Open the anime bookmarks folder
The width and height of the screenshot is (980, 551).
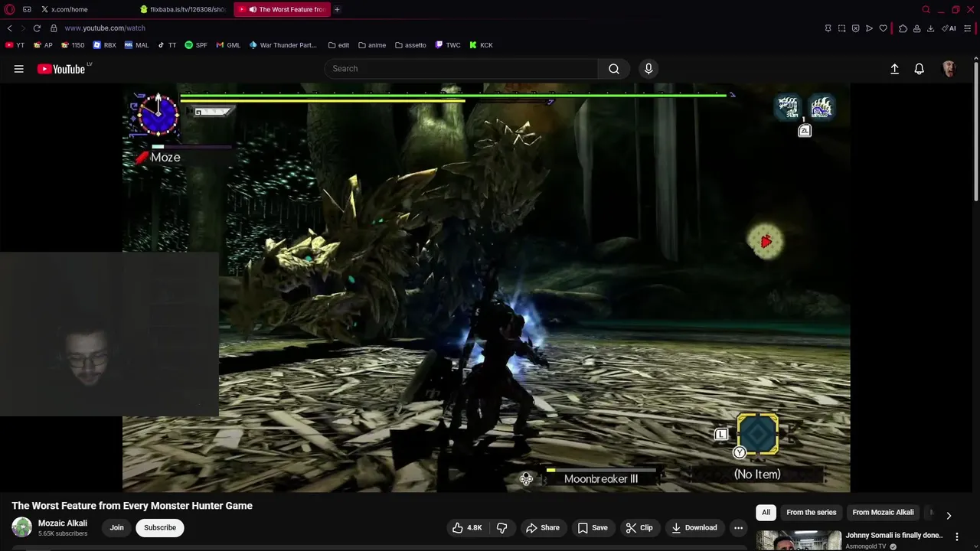[x=372, y=45]
